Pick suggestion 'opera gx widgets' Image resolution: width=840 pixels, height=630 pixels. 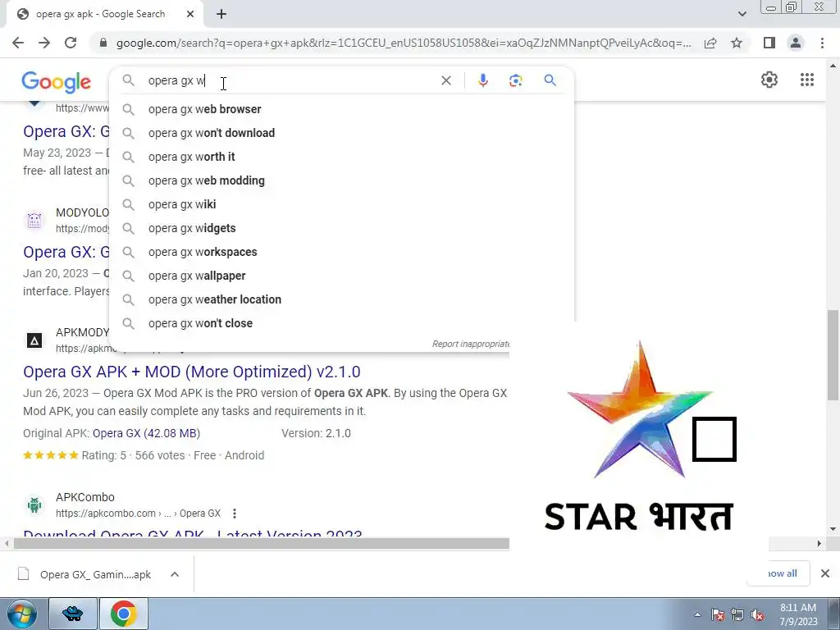[x=341, y=228]
